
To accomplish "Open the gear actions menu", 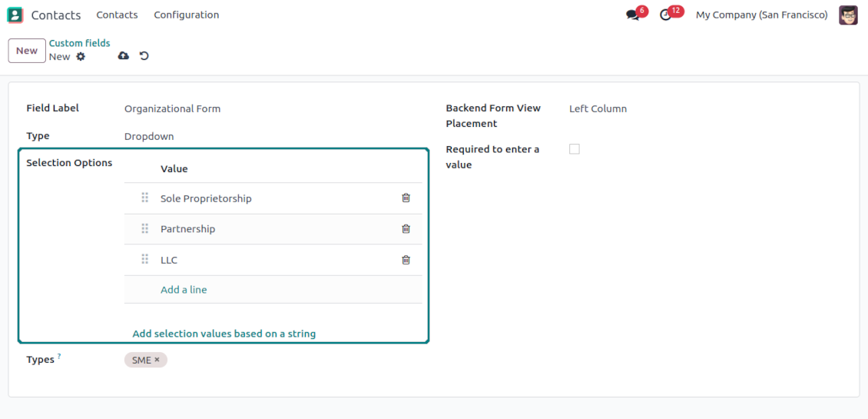I will [81, 57].
